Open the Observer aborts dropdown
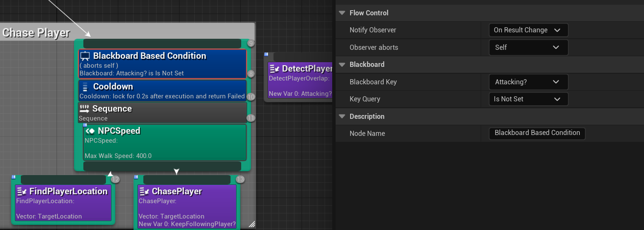The width and height of the screenshot is (644, 230). (528, 47)
